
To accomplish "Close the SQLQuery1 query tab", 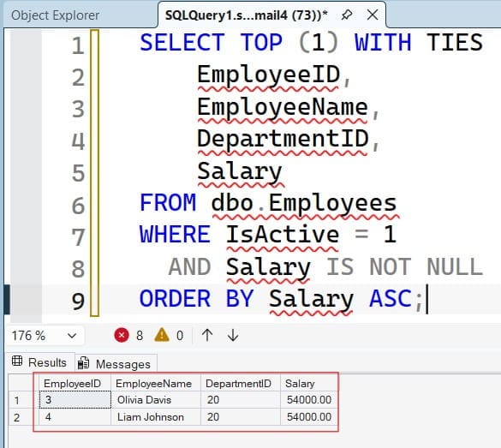I will (x=373, y=15).
